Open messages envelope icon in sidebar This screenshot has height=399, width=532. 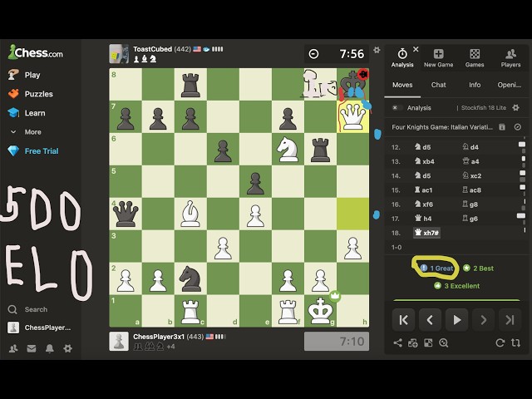click(32, 348)
